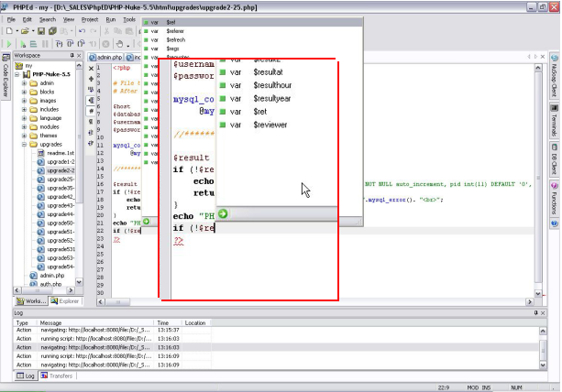Open the Edit menu
Viewport: 562px width, 392px height.
(28, 19)
